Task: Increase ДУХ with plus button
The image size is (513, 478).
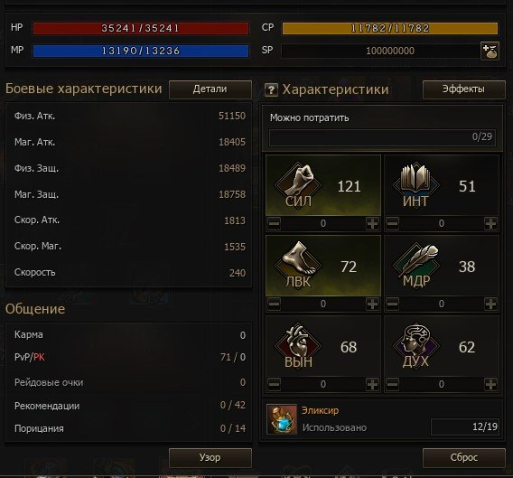Action: click(490, 384)
